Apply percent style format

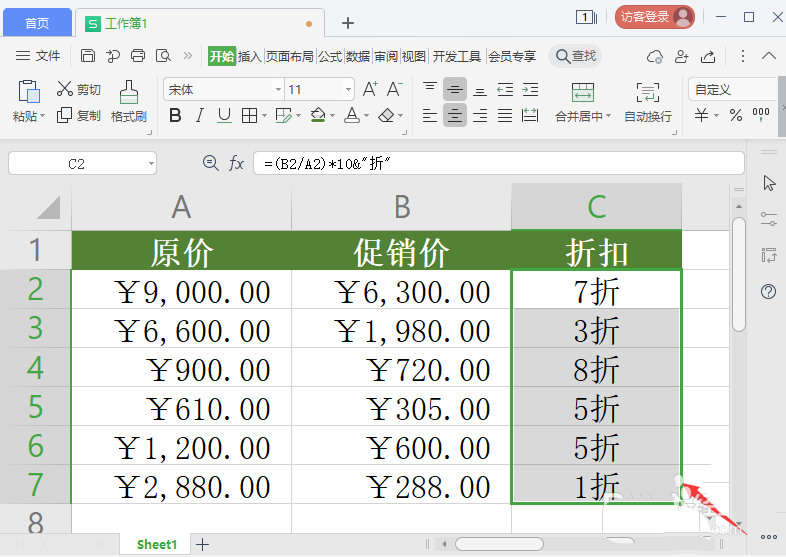tap(736, 115)
